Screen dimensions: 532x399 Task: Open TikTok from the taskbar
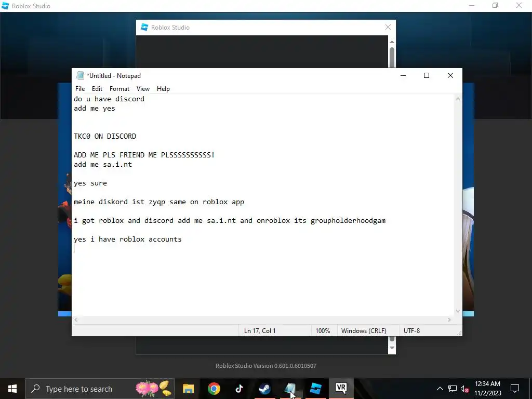coord(239,389)
